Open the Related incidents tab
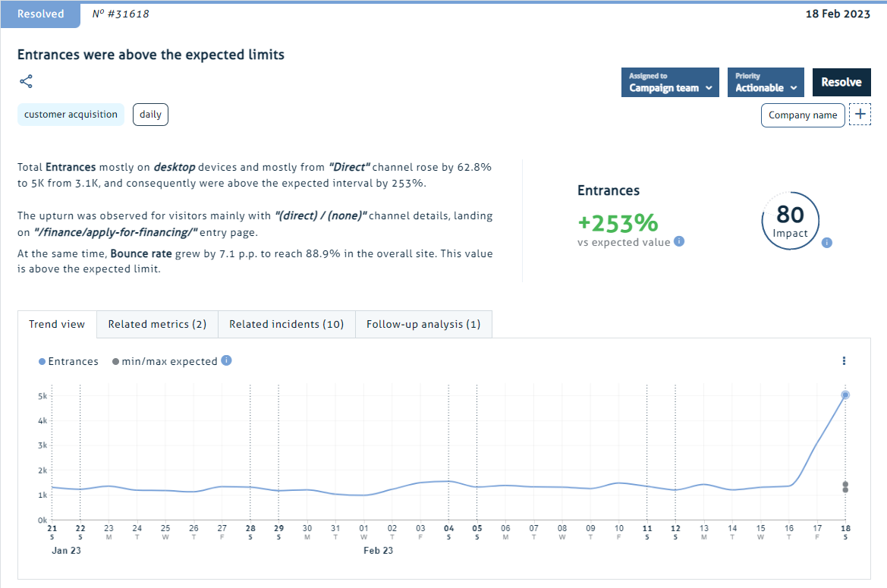Screen dimensions: 887x588 click(x=286, y=324)
